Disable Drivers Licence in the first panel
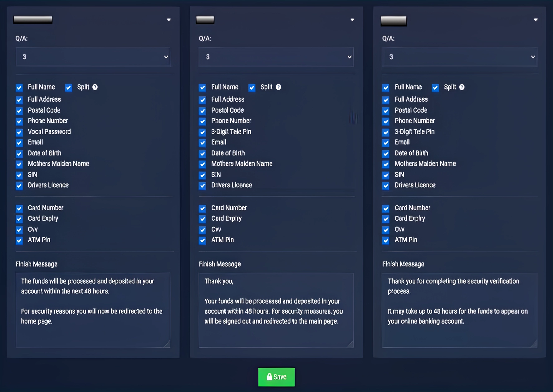 [x=19, y=186]
